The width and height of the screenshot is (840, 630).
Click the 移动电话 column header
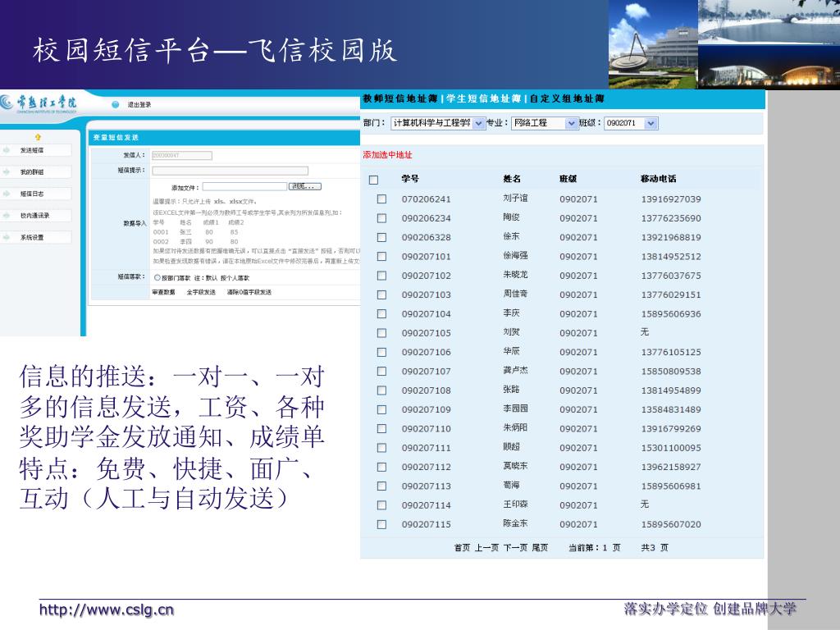click(659, 179)
